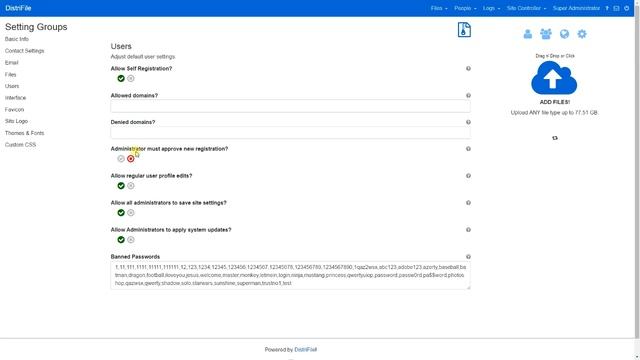Open Email settings group
The width and height of the screenshot is (640, 360).
point(11,63)
